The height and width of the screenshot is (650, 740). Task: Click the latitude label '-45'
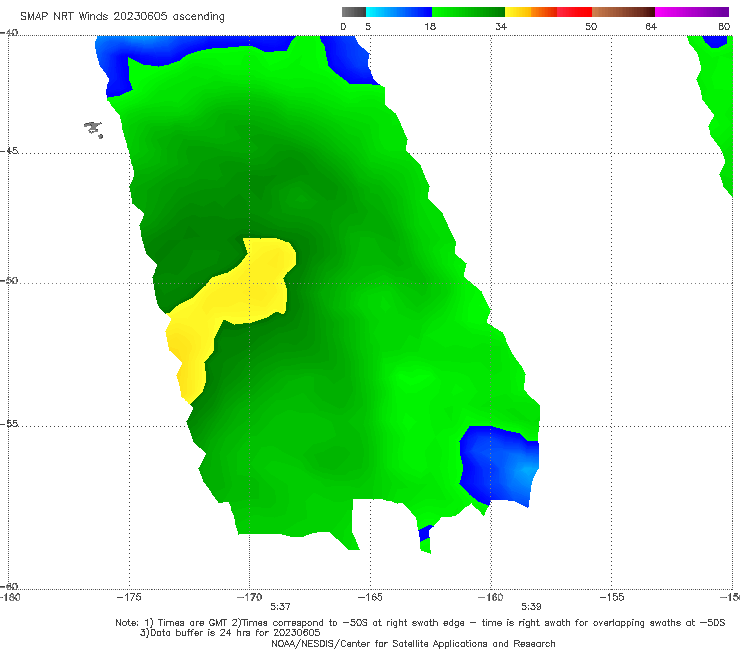point(9,151)
